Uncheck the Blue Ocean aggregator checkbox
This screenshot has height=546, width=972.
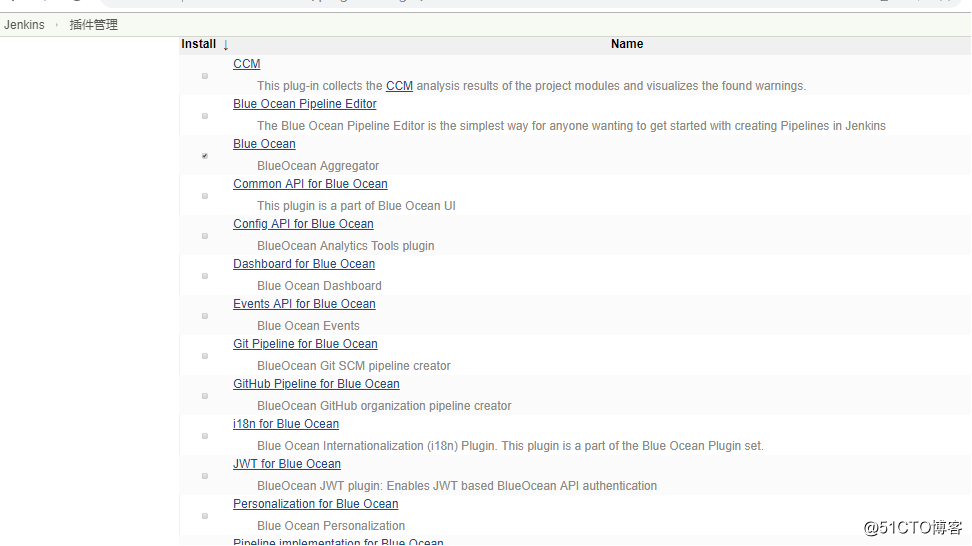(x=205, y=156)
